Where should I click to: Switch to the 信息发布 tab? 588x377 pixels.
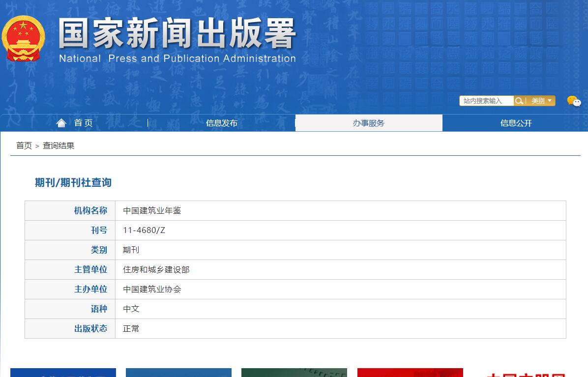221,123
